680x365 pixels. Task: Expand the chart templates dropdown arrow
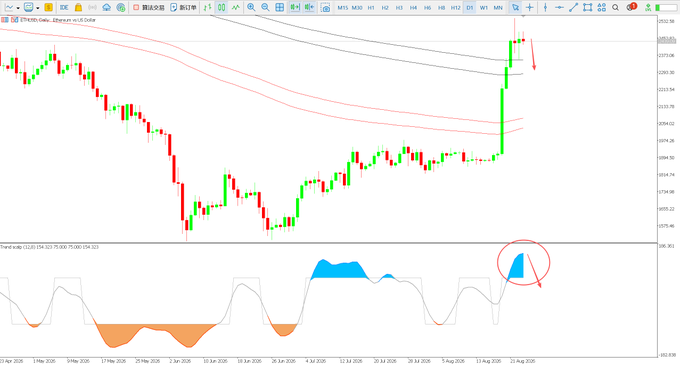tap(38, 8)
